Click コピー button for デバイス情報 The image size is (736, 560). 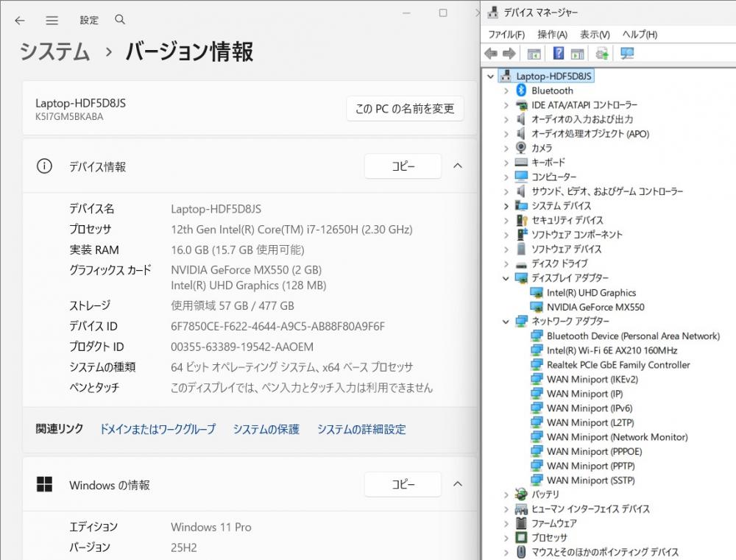[x=403, y=166]
